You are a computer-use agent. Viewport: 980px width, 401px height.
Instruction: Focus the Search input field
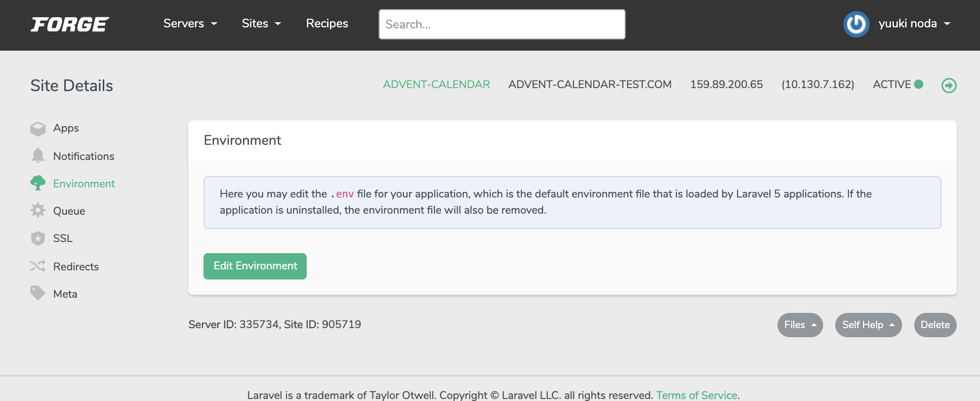[502, 24]
